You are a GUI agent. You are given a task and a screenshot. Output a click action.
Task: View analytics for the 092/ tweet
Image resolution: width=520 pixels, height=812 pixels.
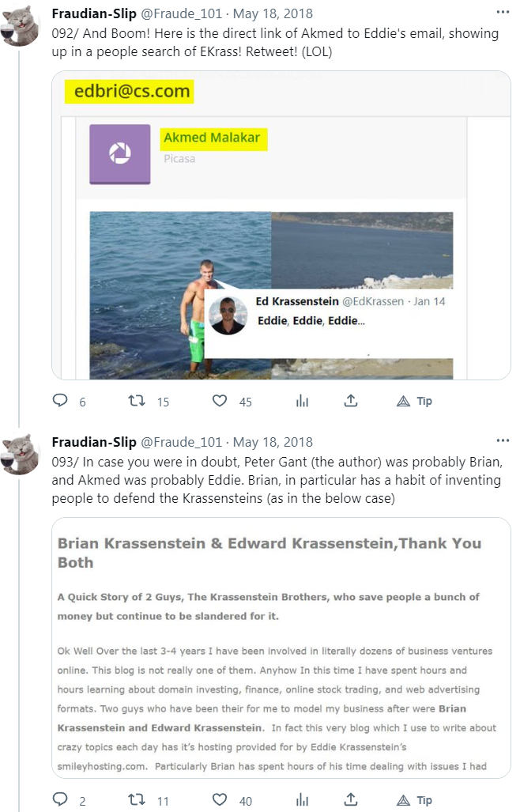pos(302,401)
